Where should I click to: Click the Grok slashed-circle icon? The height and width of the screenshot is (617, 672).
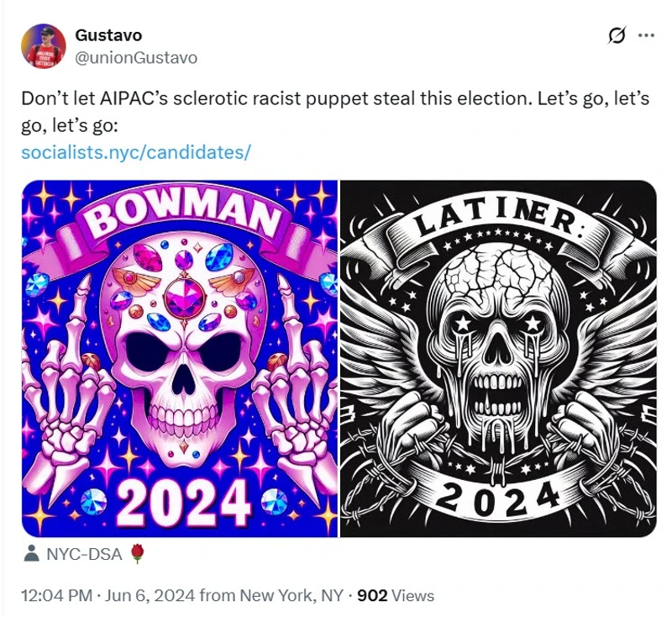(617, 35)
